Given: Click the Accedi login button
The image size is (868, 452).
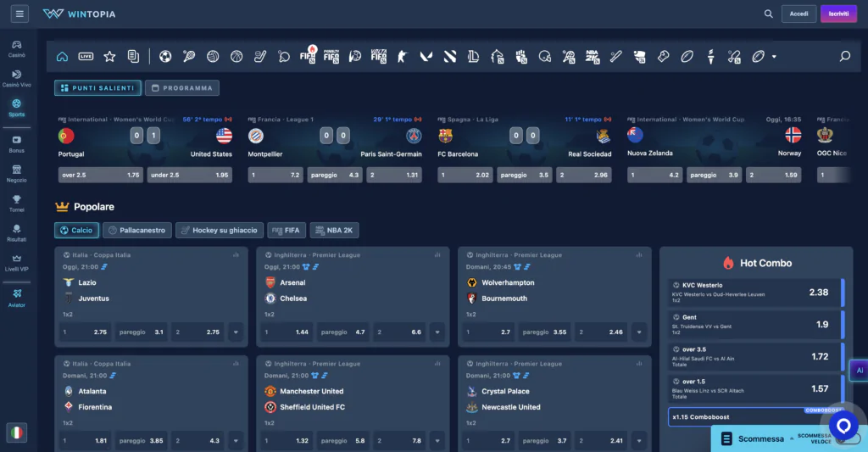Looking at the screenshot, I should point(798,14).
